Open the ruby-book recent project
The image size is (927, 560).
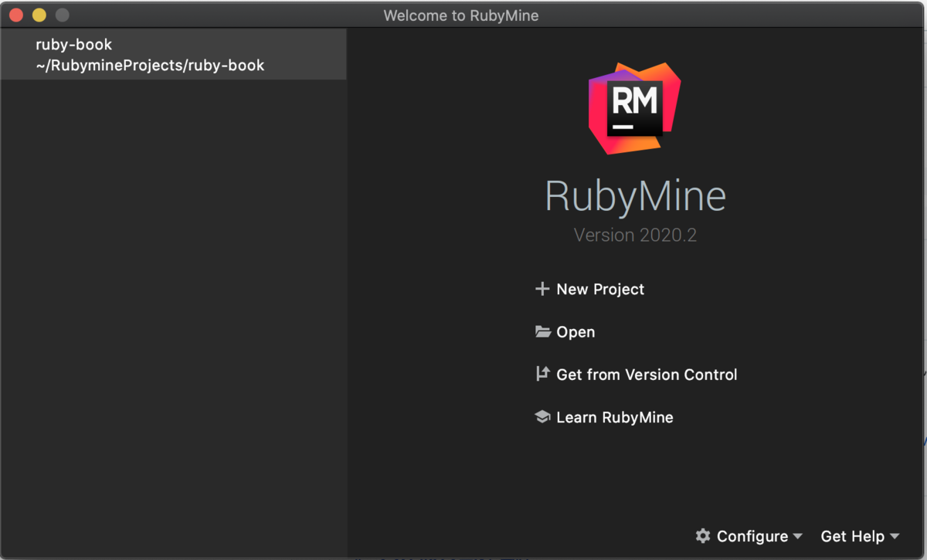(173, 55)
